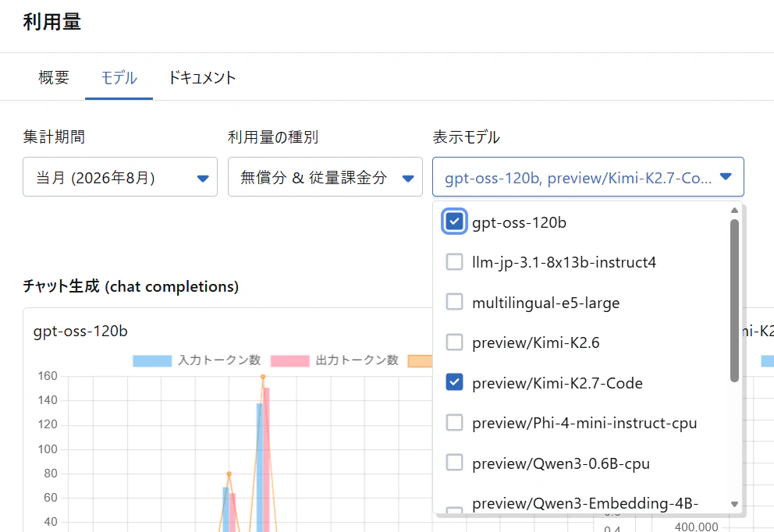
Task: Click the model list scrollbar thumb
Action: pyautogui.click(x=734, y=300)
